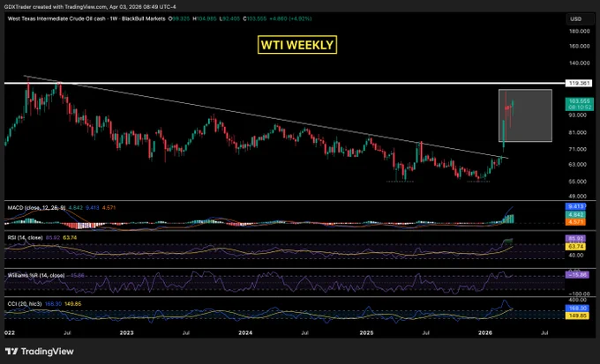Select the RSI (14, close) legend
Screen dimensions: 600x364
click(25, 237)
